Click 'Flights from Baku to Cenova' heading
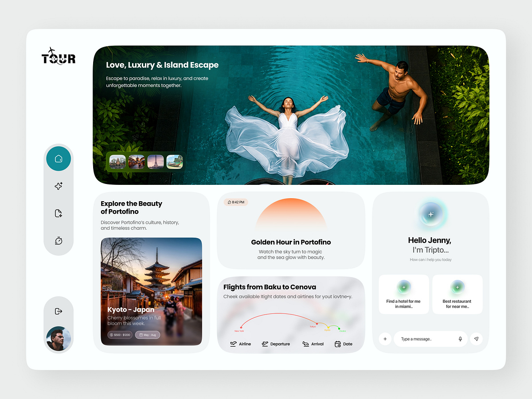This screenshot has width=532, height=399. point(270,287)
